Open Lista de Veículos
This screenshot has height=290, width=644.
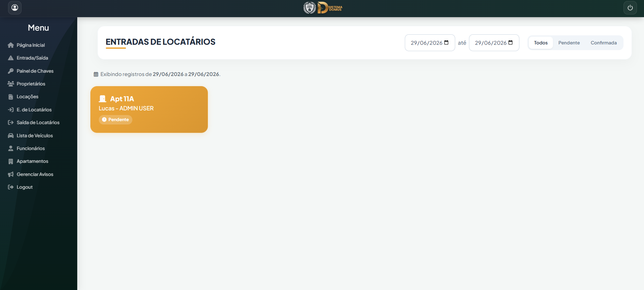35,136
